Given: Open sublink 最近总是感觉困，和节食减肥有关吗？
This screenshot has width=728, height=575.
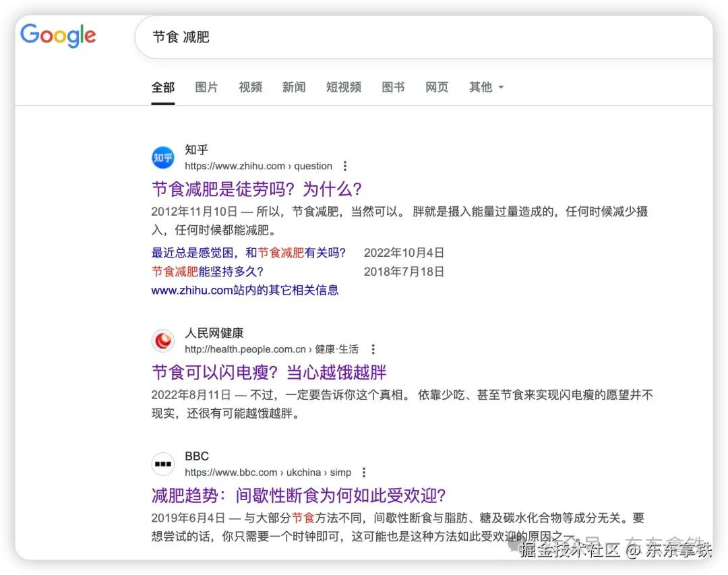Looking at the screenshot, I should click(249, 253).
